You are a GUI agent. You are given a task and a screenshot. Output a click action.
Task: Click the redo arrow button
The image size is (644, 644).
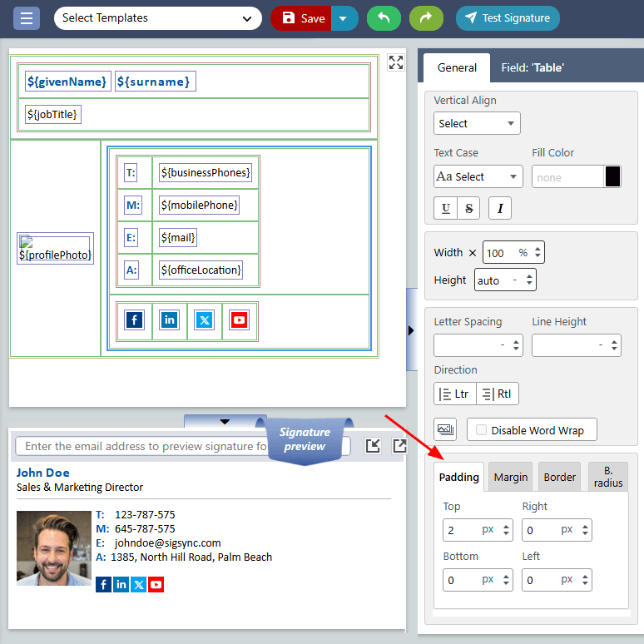click(x=426, y=17)
